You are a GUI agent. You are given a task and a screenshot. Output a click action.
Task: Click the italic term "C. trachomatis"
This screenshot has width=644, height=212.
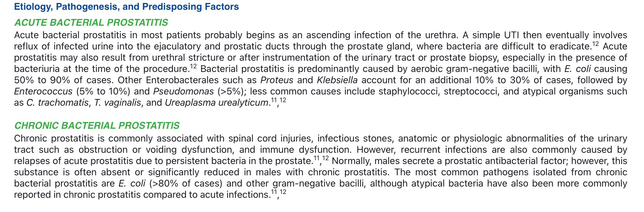click(x=57, y=103)
